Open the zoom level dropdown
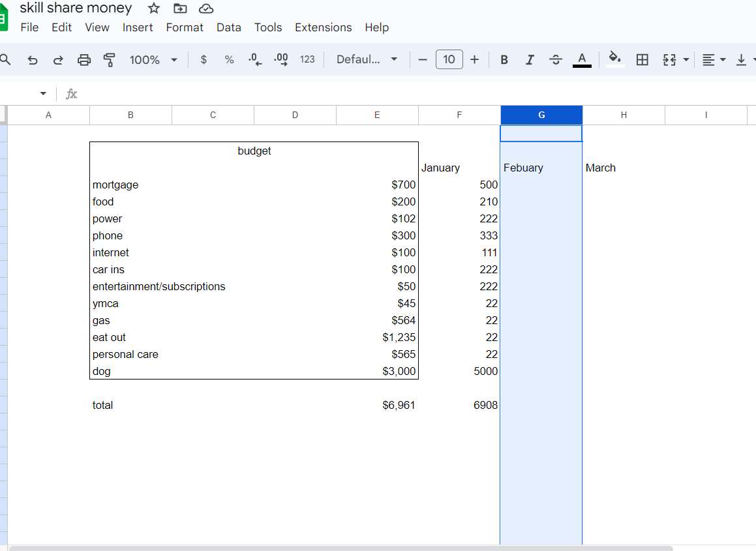The image size is (756, 551). pyautogui.click(x=153, y=59)
